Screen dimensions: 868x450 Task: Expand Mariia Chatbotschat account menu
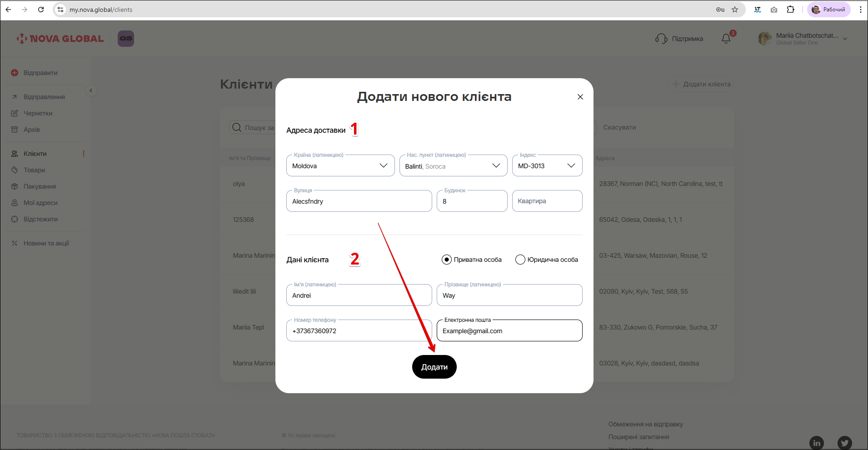pyautogui.click(x=845, y=39)
